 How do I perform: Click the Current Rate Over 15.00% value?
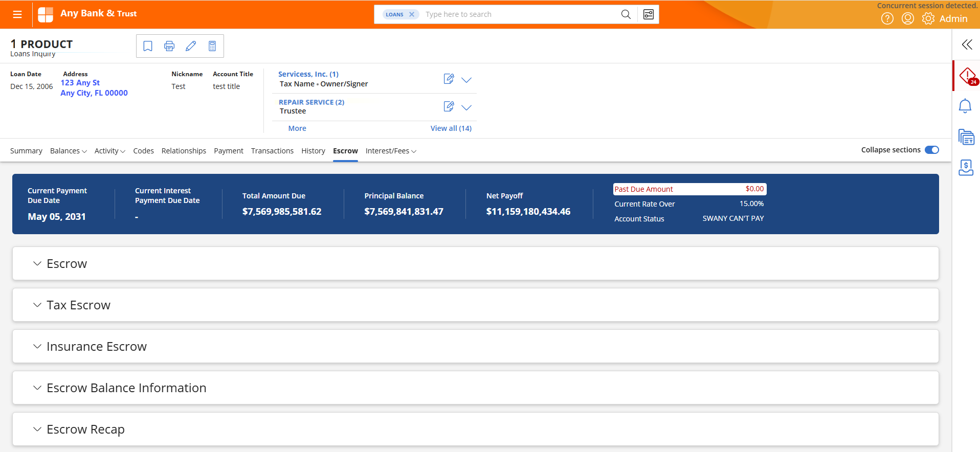point(751,204)
